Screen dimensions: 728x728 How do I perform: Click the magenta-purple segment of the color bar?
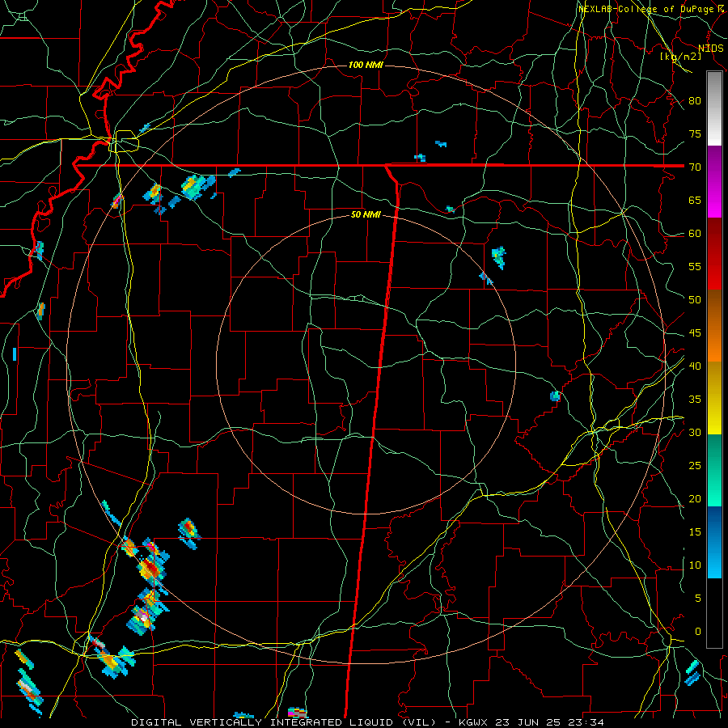coord(714,182)
